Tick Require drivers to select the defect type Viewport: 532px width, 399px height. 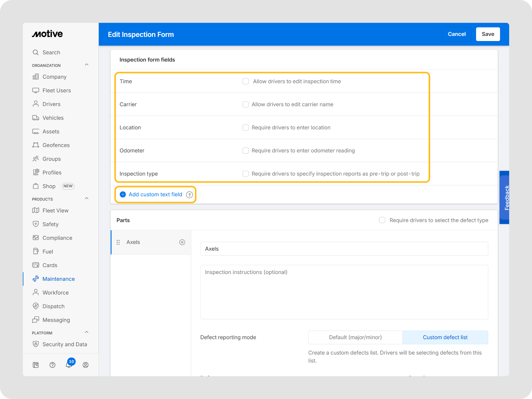click(382, 220)
